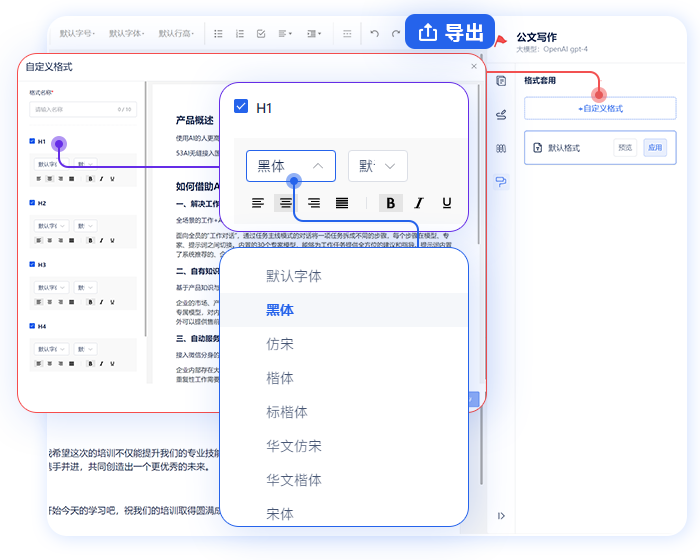Click 预览 on the 默认格式 card
This screenshot has width=700, height=560.
tap(625, 148)
